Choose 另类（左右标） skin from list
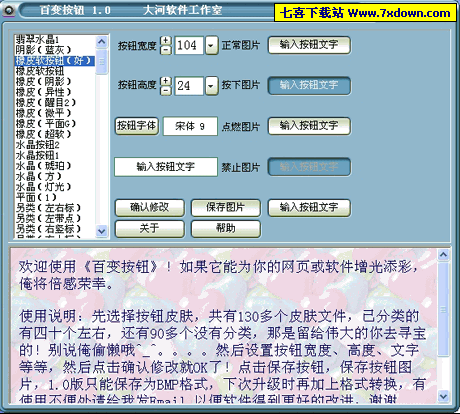Viewport: 460px width, 414px height. pos(48,208)
